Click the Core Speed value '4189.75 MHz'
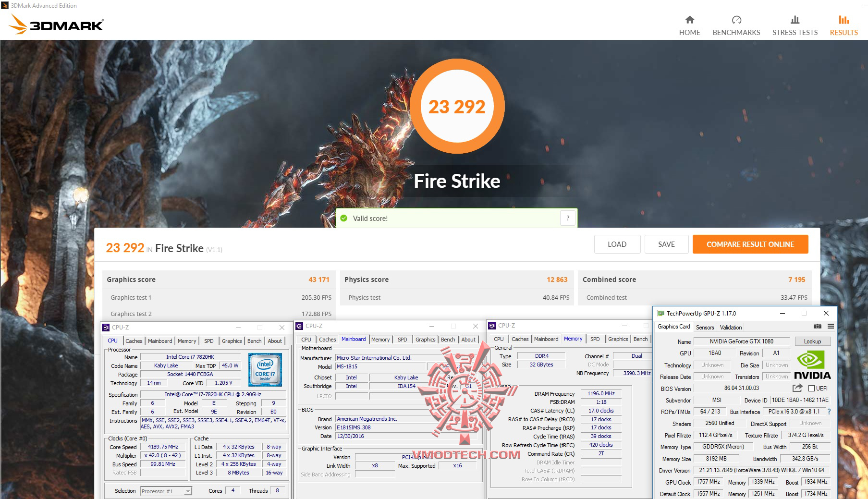868x499 pixels. click(x=163, y=447)
